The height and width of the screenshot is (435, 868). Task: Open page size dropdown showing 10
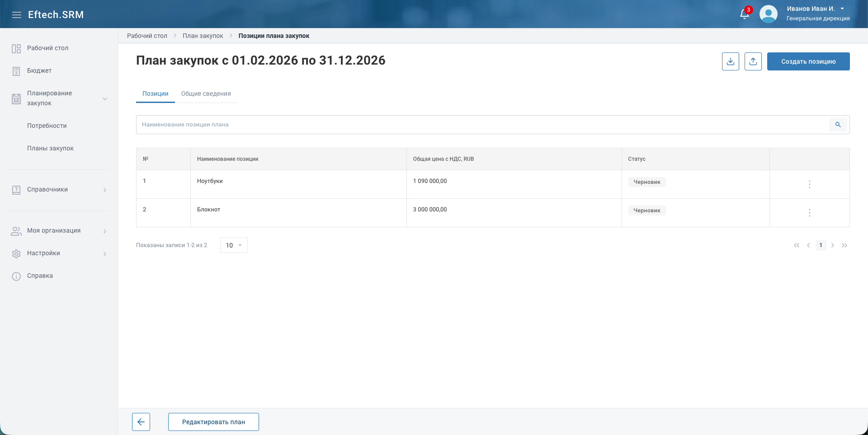click(x=234, y=245)
